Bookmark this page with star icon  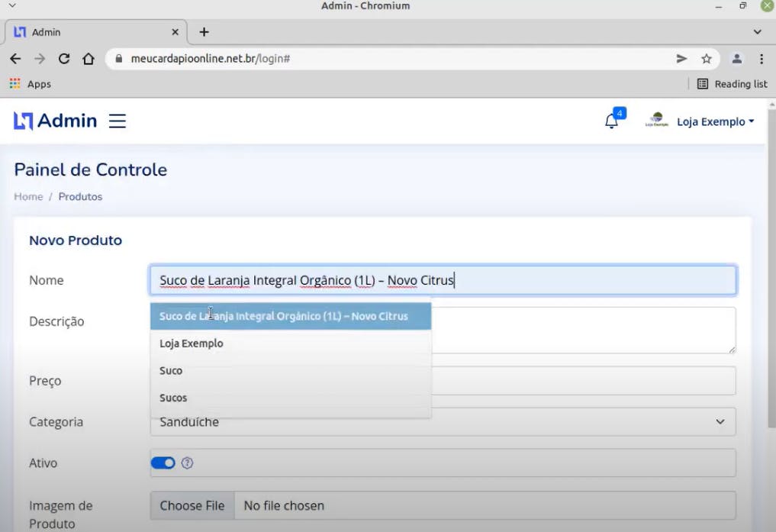pyautogui.click(x=707, y=59)
